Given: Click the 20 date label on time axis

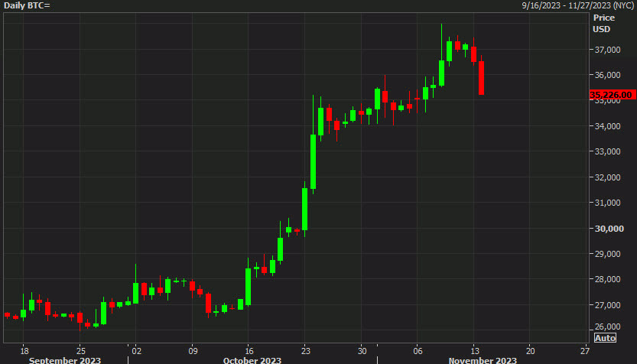Looking at the screenshot, I should coord(530,350).
